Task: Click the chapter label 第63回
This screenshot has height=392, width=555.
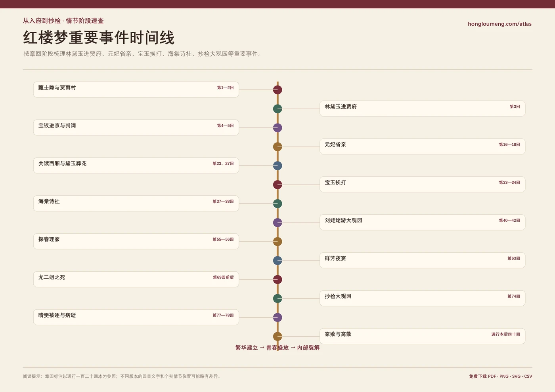Action: 514,259
